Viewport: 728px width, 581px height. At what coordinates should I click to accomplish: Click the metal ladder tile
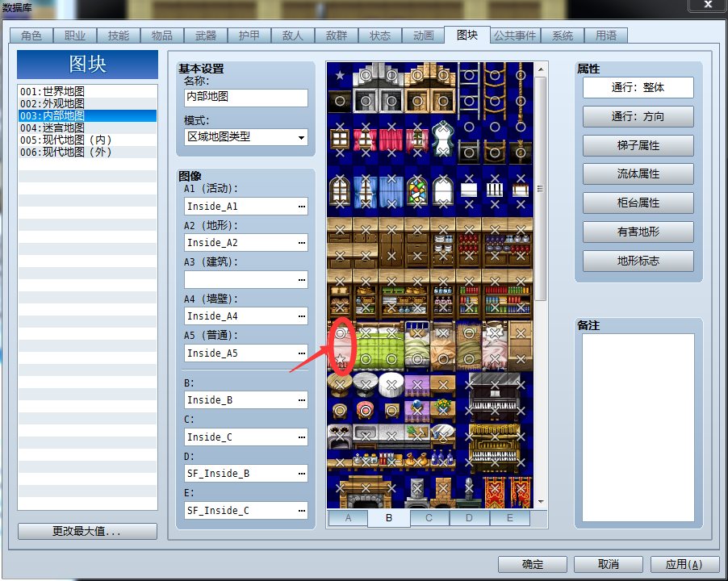(469, 88)
